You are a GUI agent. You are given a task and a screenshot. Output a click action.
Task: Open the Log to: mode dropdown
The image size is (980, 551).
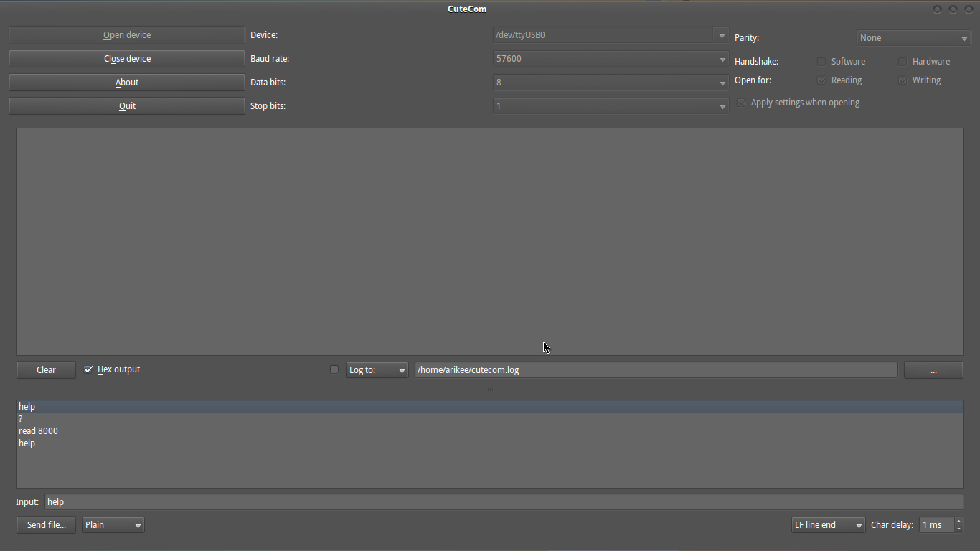tap(377, 370)
